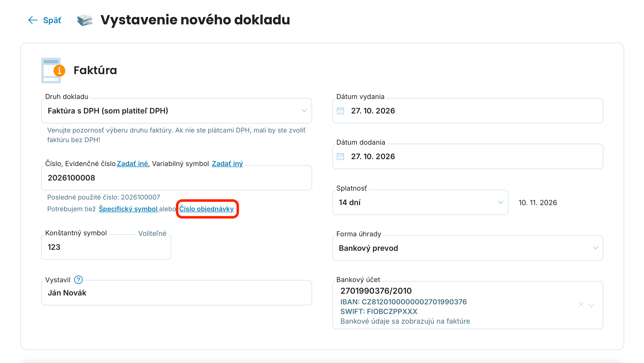Image resolution: width=644 pixels, height=363 pixels.
Task: Click the Dátum vydania date field
Action: click(468, 111)
